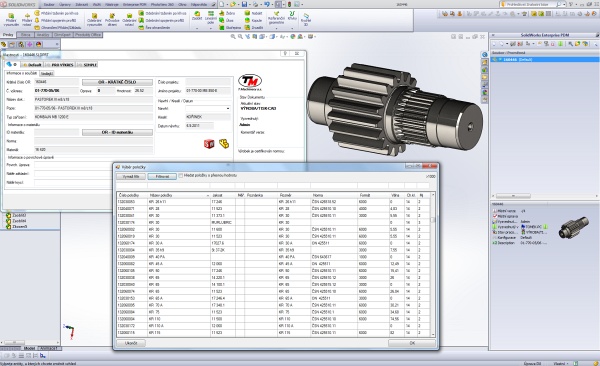Click the appearance color ball in feature manager tabs
Viewport: 600px width, 366px height.
coord(39,44)
